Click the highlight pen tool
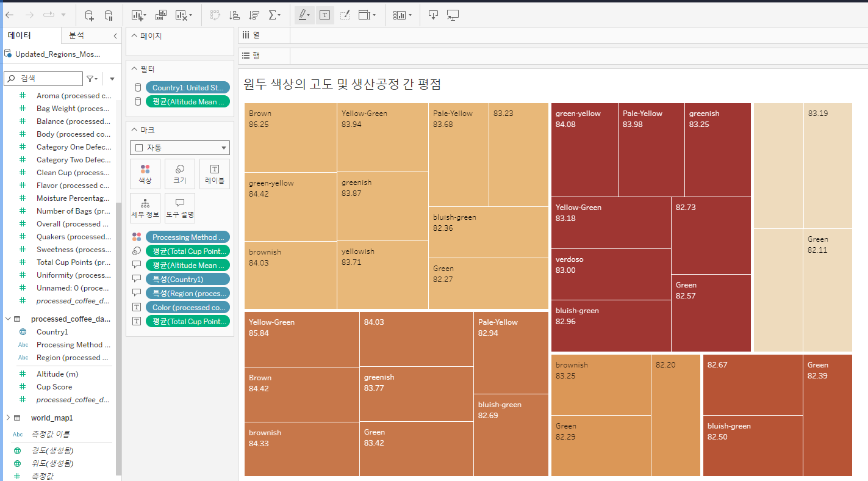This screenshot has width=868, height=481. coord(304,15)
